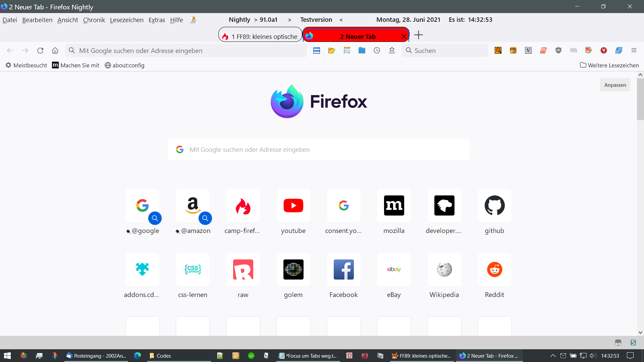This screenshot has height=362, width=644.
Task: Reload the current page
Action: pos(40,51)
